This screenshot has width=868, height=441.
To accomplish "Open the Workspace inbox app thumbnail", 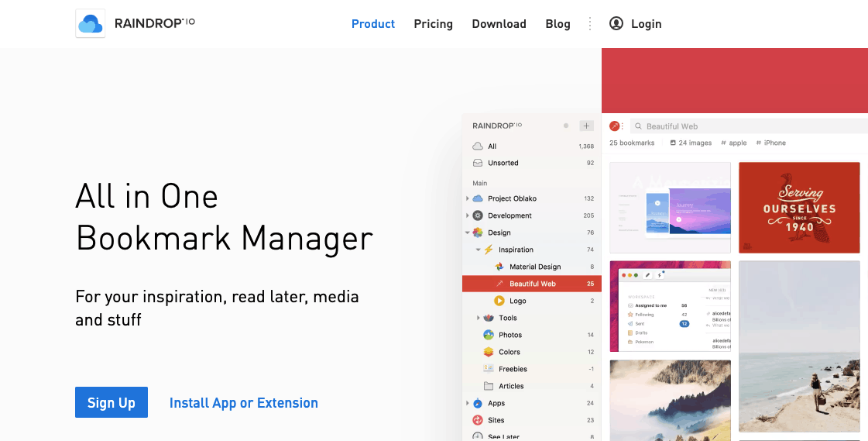I will (671, 306).
